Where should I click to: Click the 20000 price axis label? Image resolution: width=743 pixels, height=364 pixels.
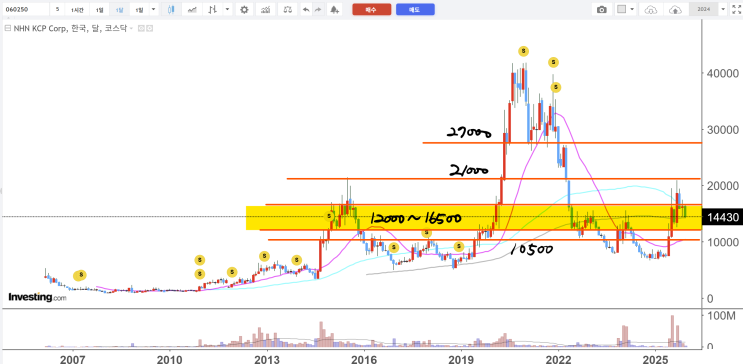pyautogui.click(x=723, y=186)
